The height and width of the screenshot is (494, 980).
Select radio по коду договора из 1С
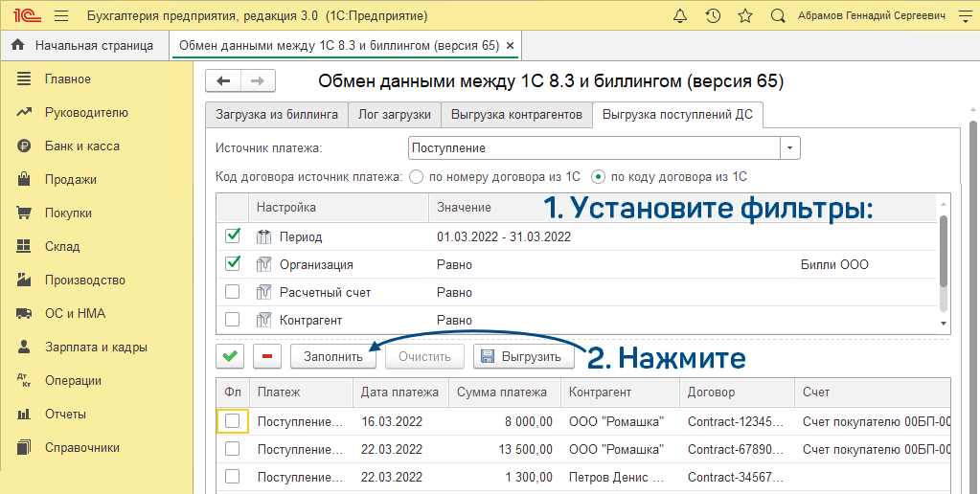click(598, 177)
